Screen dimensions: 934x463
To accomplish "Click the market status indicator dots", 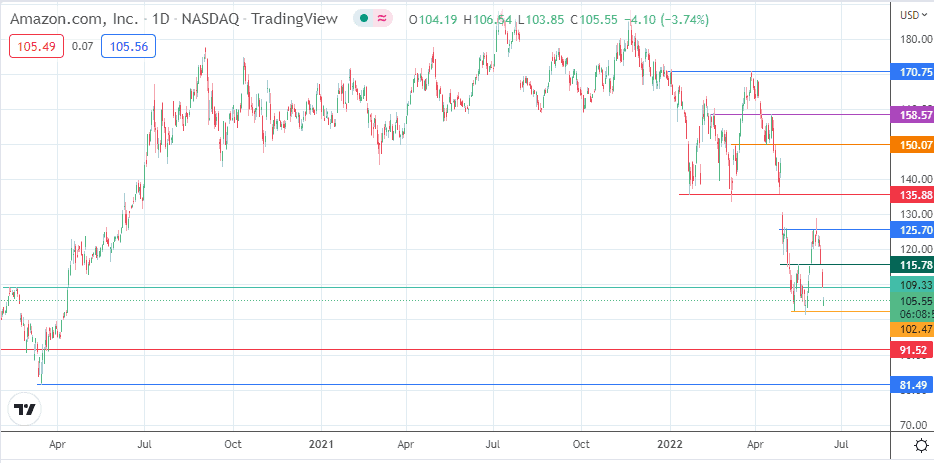I will (372, 18).
